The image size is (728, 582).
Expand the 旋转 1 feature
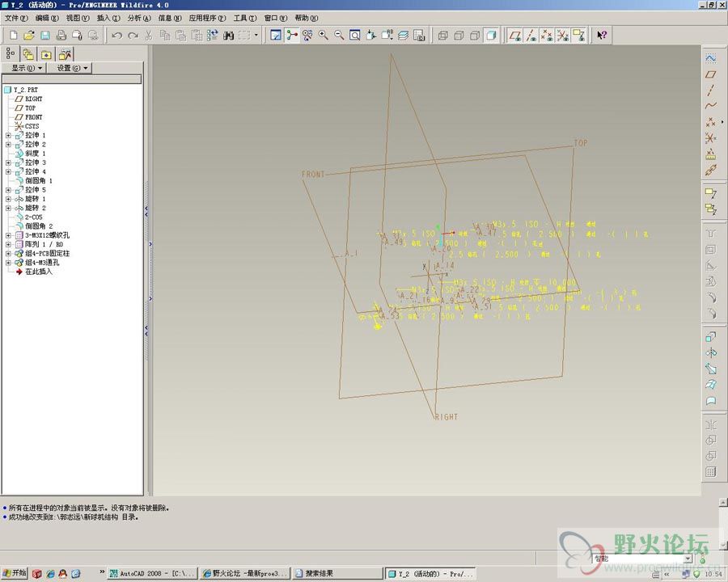[8, 199]
